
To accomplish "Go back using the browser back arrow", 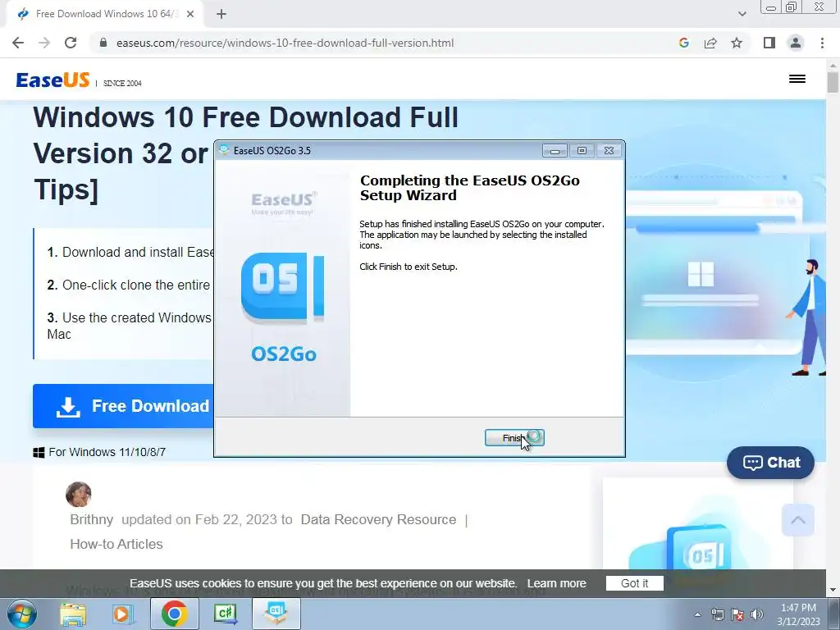I will 18,43.
